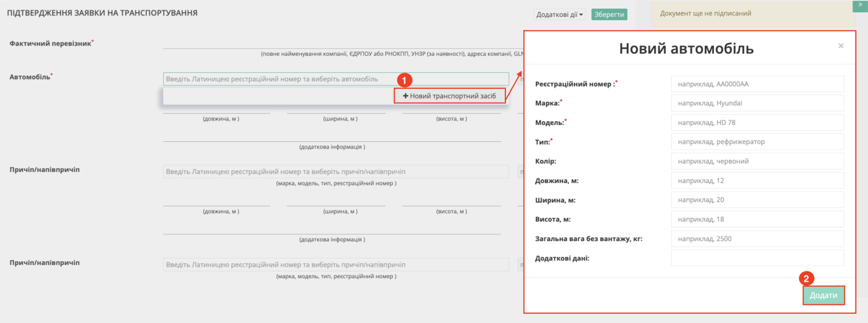Viewport: 868px width, 323px height.
Task: Click the Зберегти button
Action: click(x=609, y=14)
